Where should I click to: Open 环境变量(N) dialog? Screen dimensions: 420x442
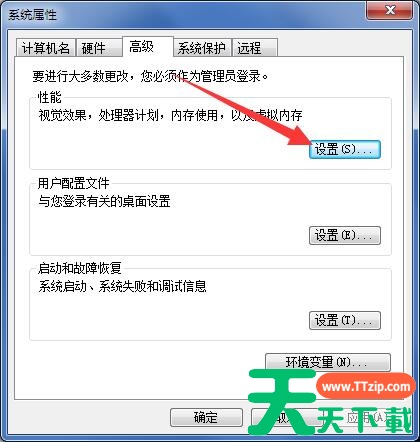tap(328, 362)
